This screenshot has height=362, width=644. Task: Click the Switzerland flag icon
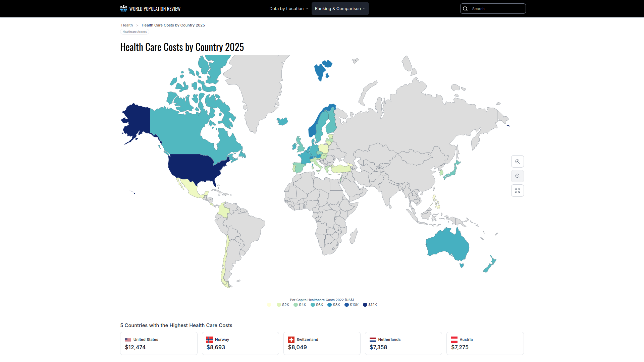coord(291,340)
